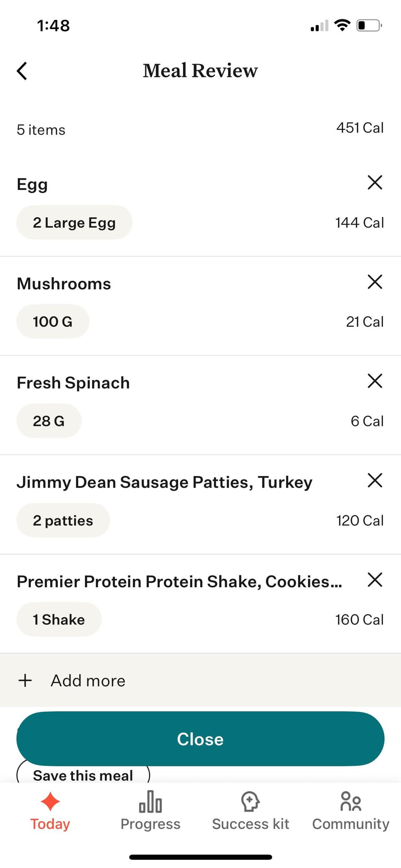Adjust the 2 patties serving pill
401x868 pixels.
pos(63,520)
